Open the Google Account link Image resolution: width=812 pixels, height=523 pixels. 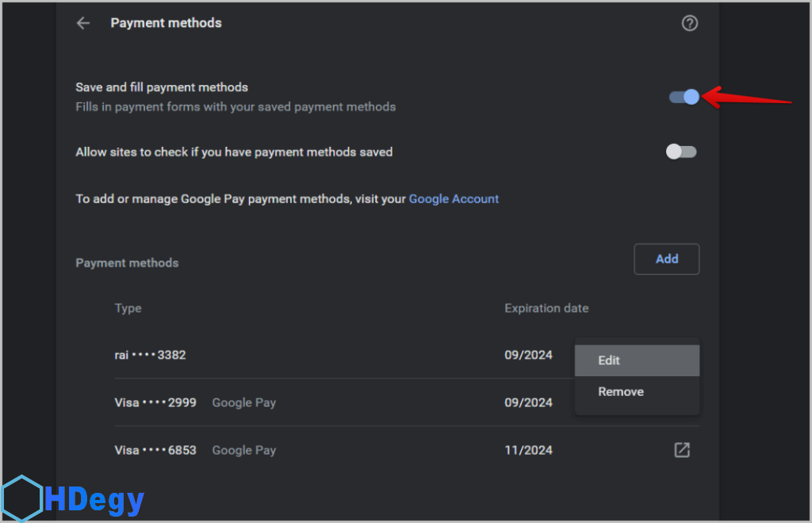(x=454, y=199)
